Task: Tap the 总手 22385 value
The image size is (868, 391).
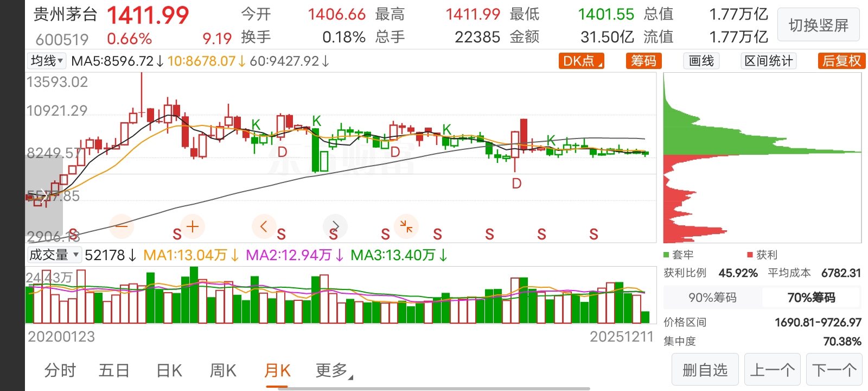Action: [x=477, y=37]
